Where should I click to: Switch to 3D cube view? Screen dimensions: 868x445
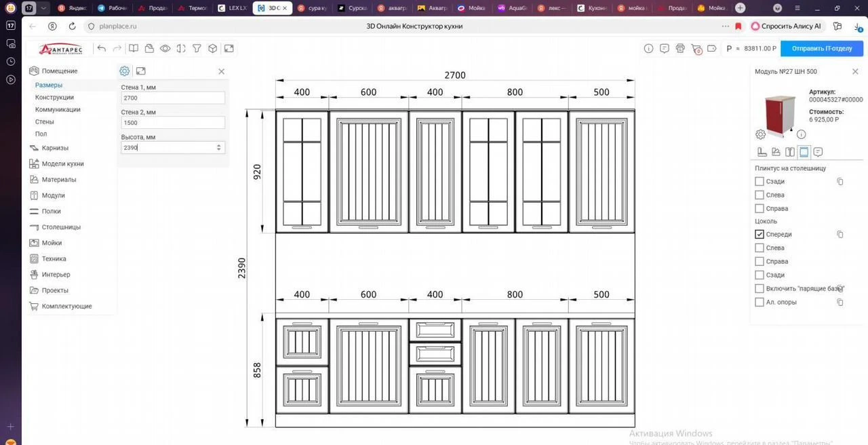tap(213, 48)
